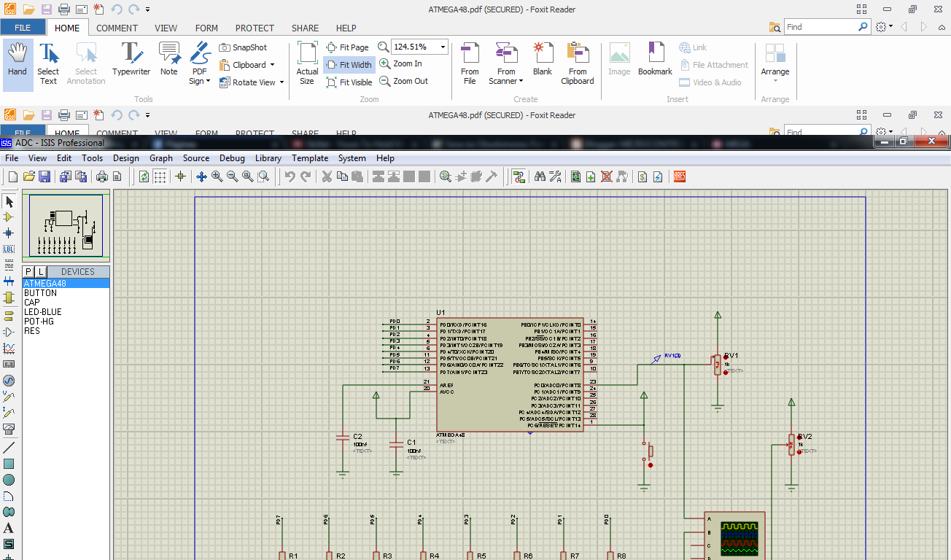The width and height of the screenshot is (951, 560).
Task: Select the 2D graphics Circle tool
Action: (9, 480)
